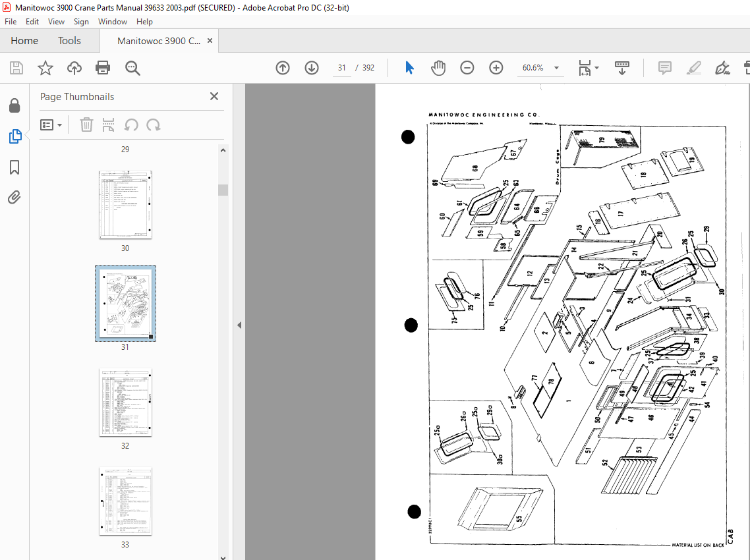This screenshot has height=560, width=750.
Task: Select the Manitowoc 3900 document tab
Action: pos(159,41)
